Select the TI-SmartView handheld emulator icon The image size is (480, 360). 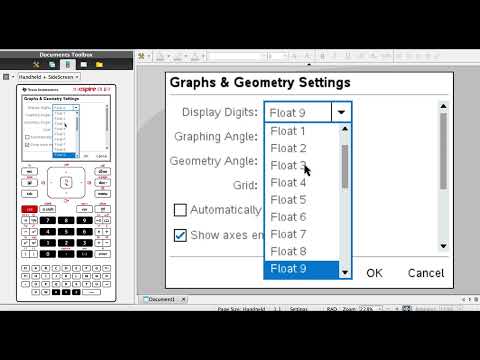[x=68, y=64]
